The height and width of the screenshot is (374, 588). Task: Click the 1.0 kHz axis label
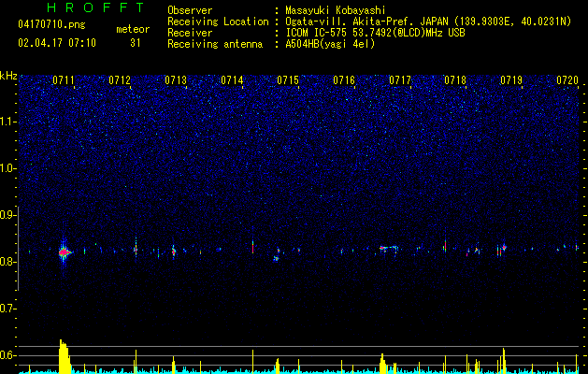(x=7, y=168)
